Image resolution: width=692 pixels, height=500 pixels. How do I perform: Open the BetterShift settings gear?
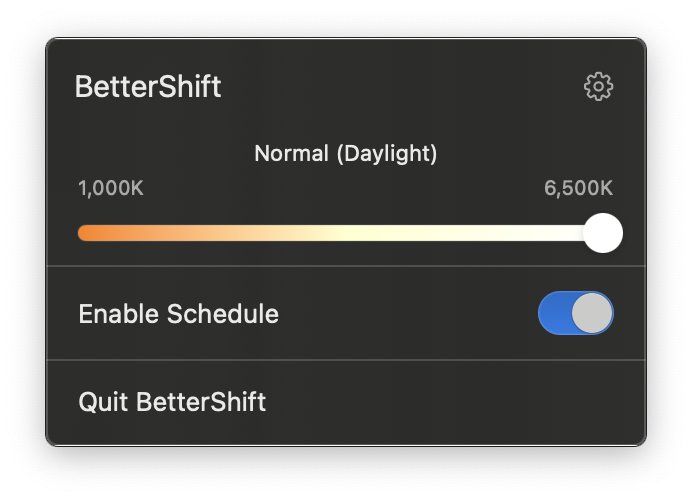(598, 86)
